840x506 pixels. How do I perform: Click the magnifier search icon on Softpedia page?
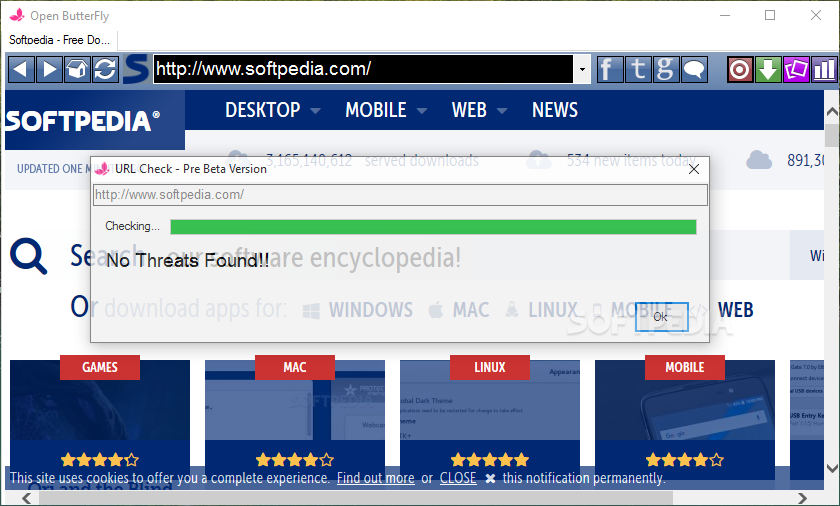pyautogui.click(x=28, y=256)
